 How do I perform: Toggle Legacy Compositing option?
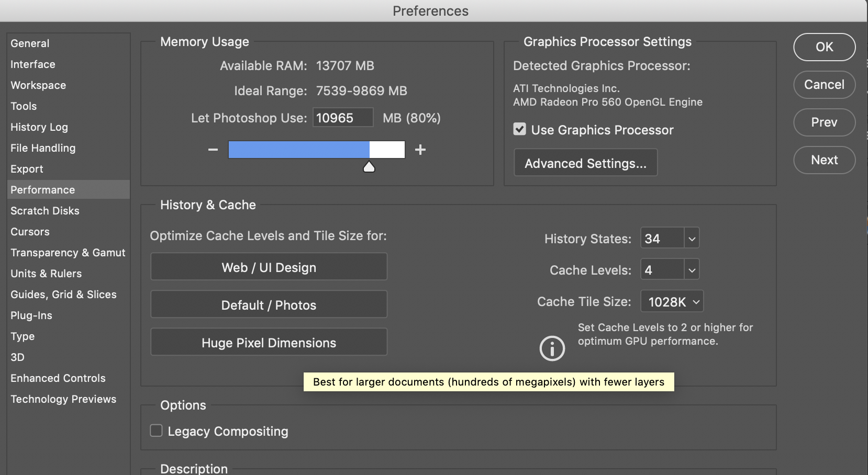pos(156,431)
